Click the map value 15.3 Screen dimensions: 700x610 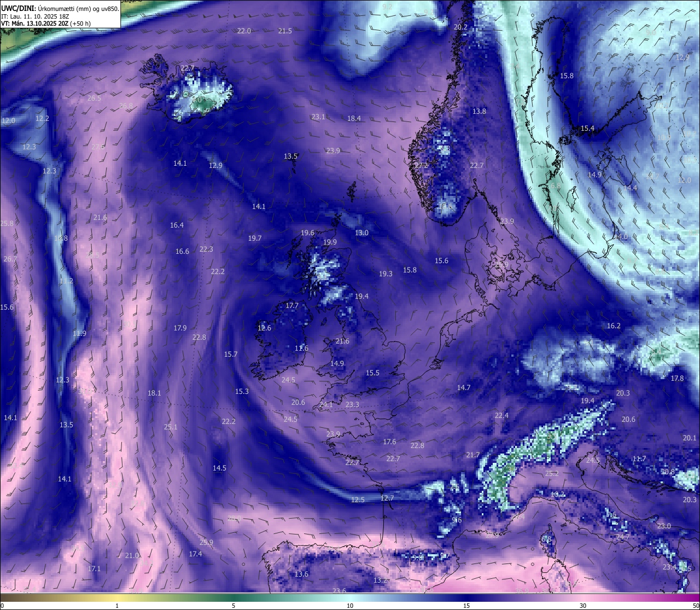242,392
